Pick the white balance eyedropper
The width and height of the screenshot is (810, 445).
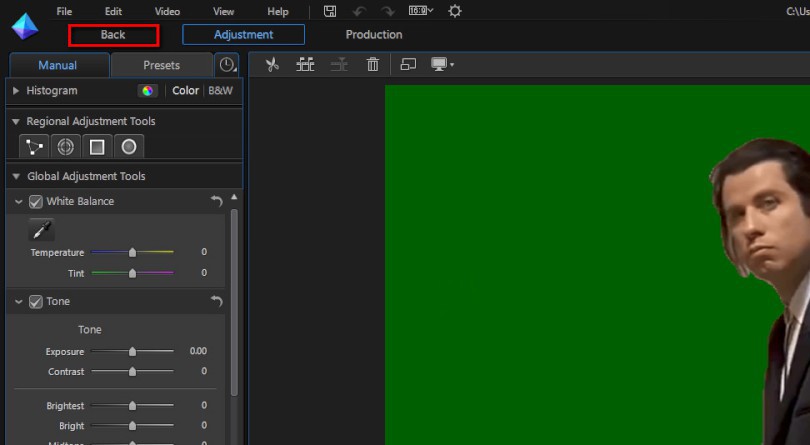pos(41,229)
